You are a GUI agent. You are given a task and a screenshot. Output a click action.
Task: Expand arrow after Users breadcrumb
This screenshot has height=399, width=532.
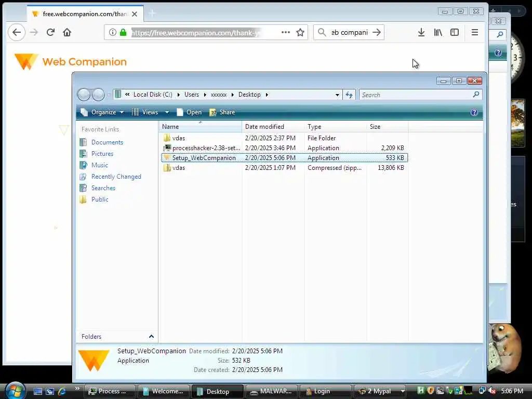205,95
